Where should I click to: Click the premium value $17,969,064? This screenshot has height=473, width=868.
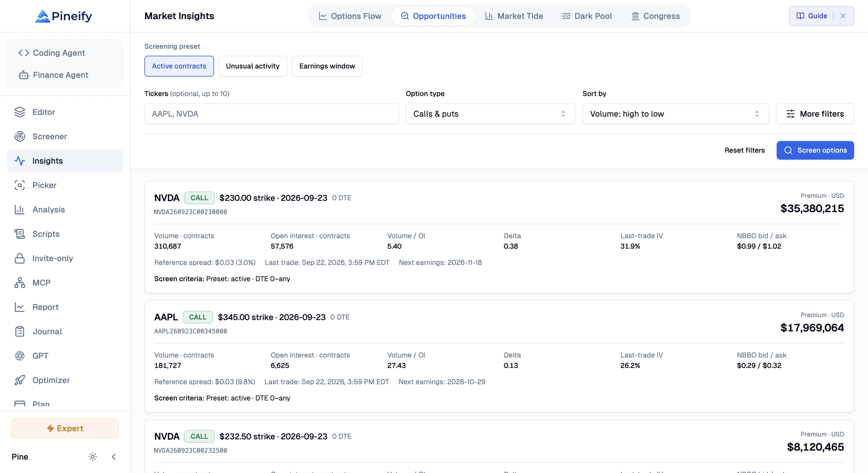[812, 328]
